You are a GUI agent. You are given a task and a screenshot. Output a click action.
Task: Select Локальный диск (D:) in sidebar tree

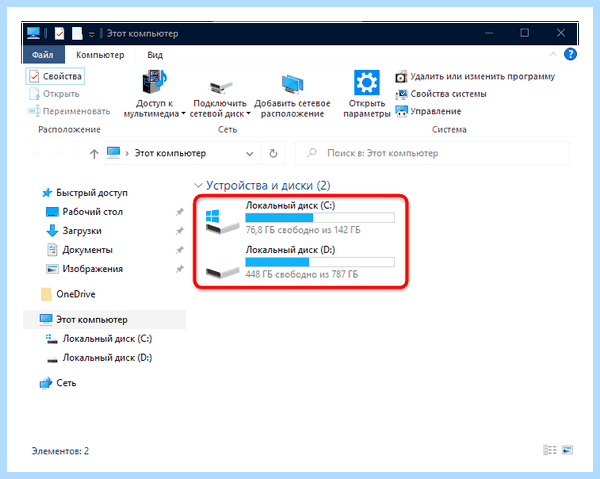click(99, 358)
